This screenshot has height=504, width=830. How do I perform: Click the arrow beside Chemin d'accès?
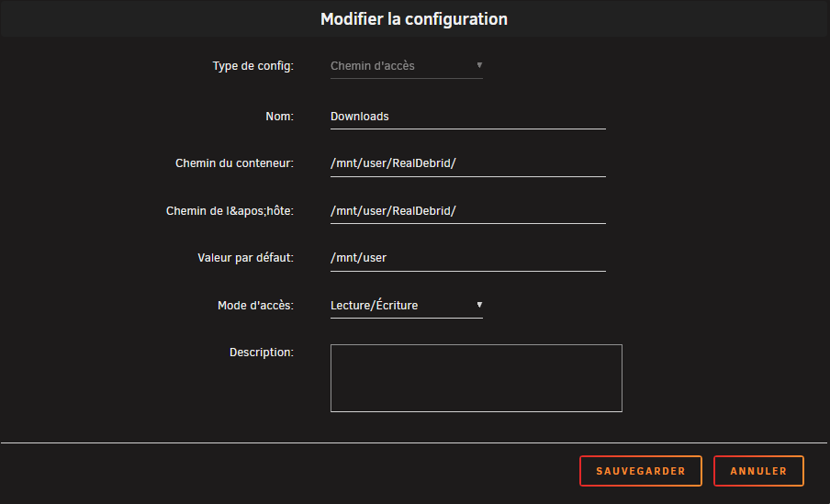(x=479, y=65)
